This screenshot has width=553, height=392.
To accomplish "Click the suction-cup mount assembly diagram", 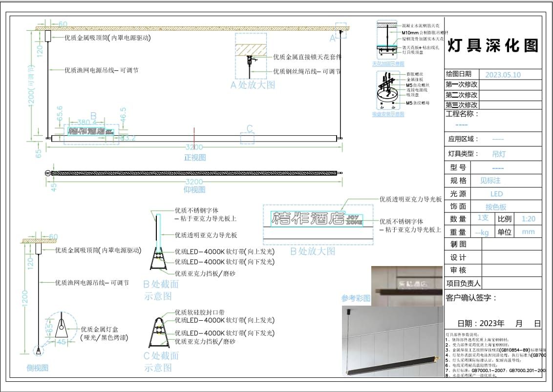I will (388, 91).
